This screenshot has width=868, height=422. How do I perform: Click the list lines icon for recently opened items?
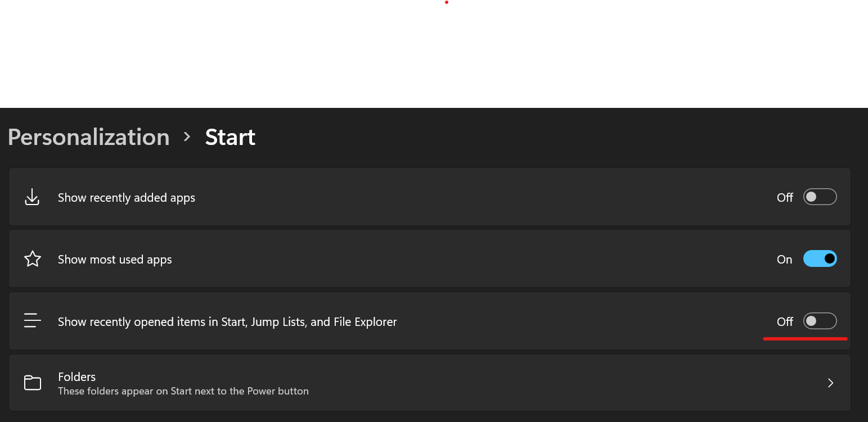click(x=33, y=321)
